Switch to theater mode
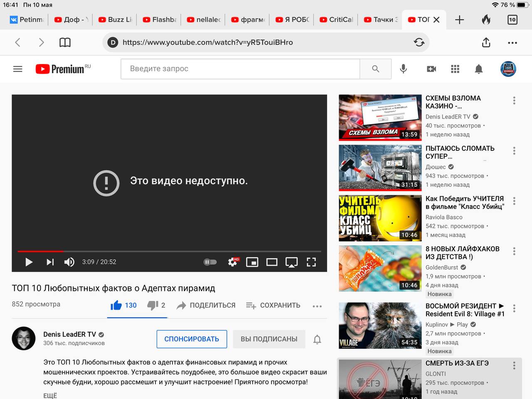 point(272,262)
